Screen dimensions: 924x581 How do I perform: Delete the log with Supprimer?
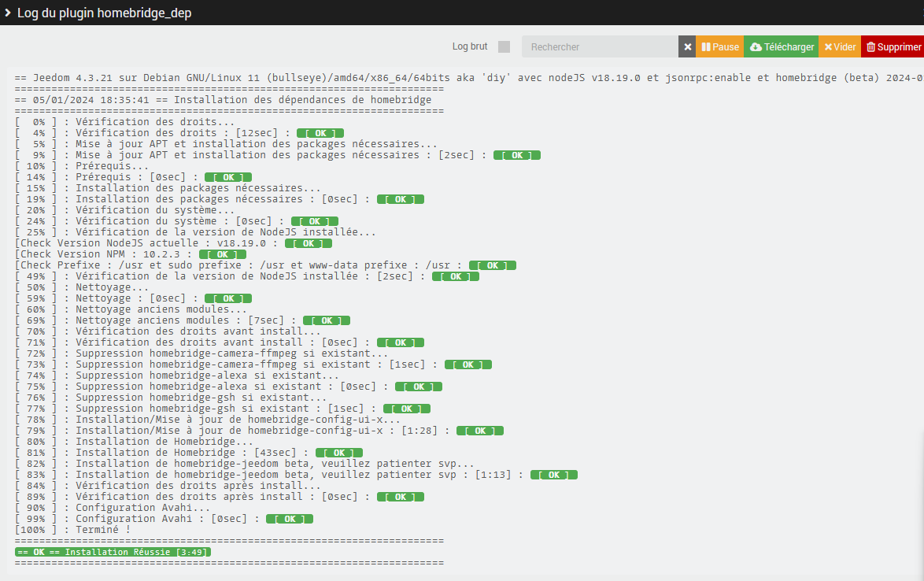pos(893,46)
